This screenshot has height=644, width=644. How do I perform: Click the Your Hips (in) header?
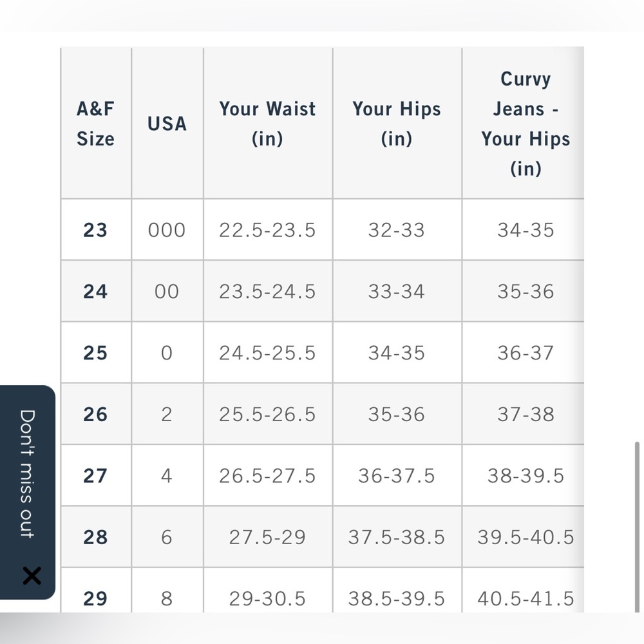(397, 123)
